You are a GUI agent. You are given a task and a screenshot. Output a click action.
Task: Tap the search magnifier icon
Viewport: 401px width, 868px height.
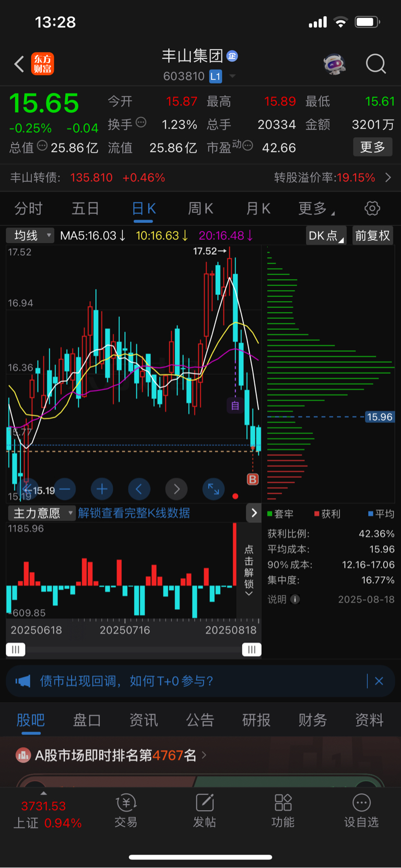click(376, 64)
